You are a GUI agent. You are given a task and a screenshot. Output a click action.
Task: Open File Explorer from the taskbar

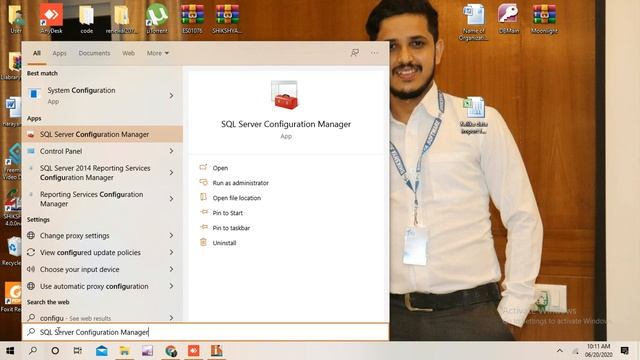(x=124, y=351)
